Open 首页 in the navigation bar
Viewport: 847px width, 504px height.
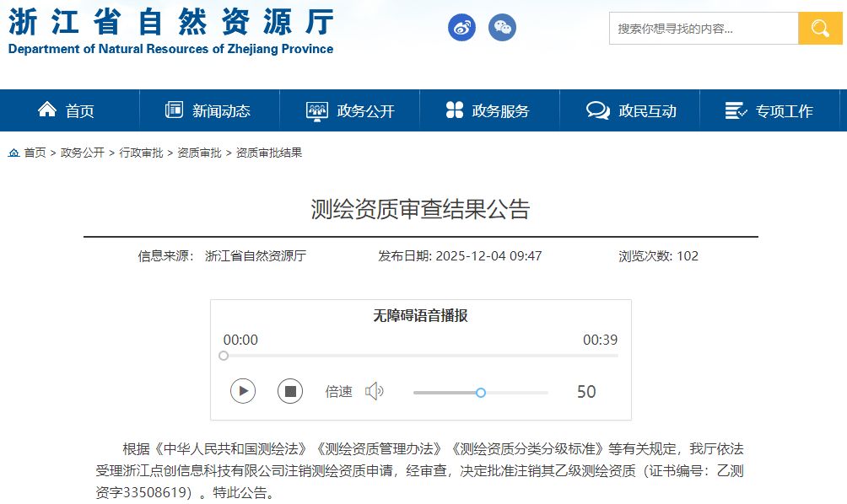coord(67,110)
